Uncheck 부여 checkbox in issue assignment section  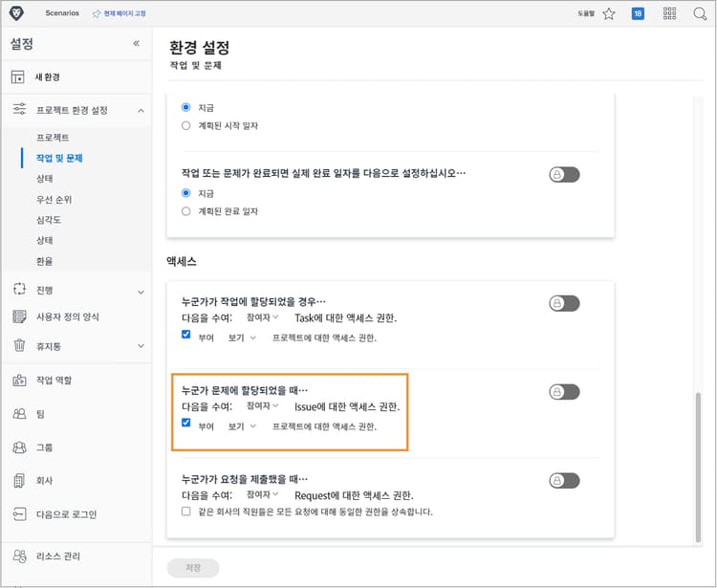point(186,423)
